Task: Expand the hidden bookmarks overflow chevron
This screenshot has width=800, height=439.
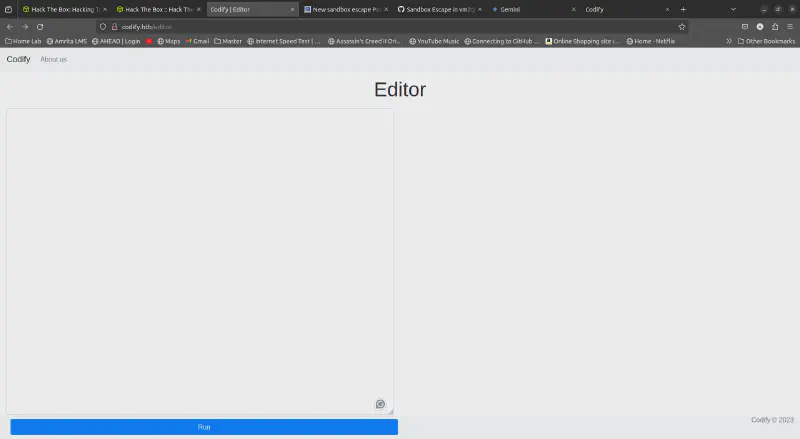Action: (728, 41)
